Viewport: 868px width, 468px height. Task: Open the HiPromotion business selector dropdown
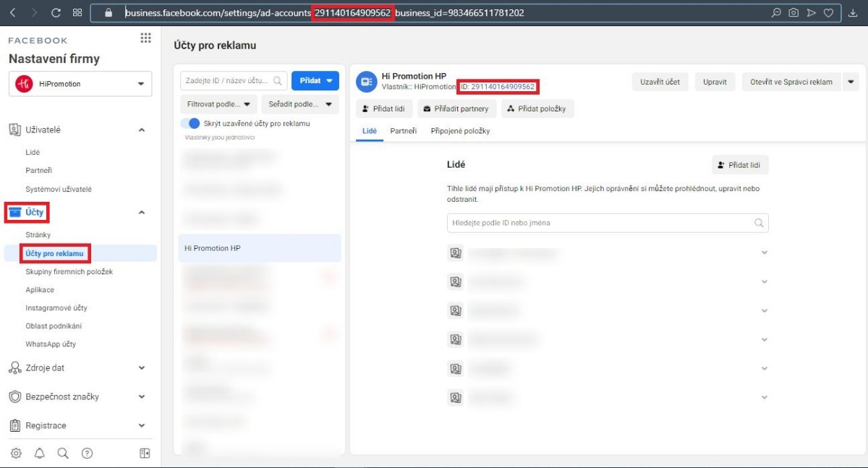coord(80,84)
